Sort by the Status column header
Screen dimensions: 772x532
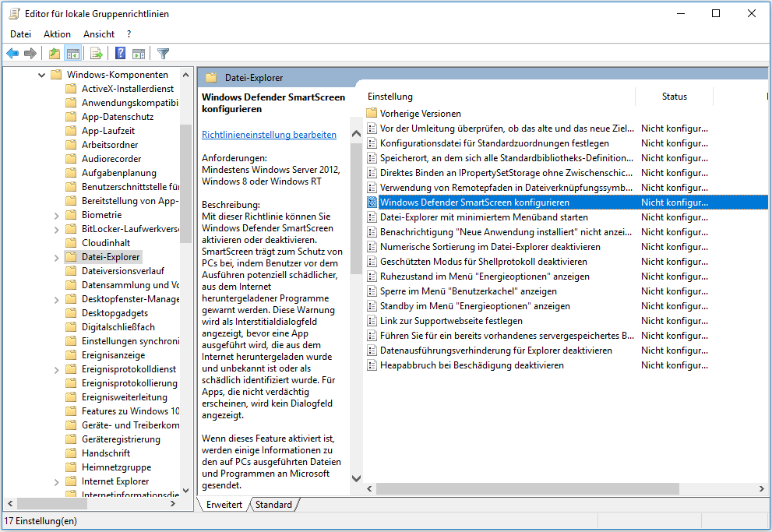click(674, 97)
